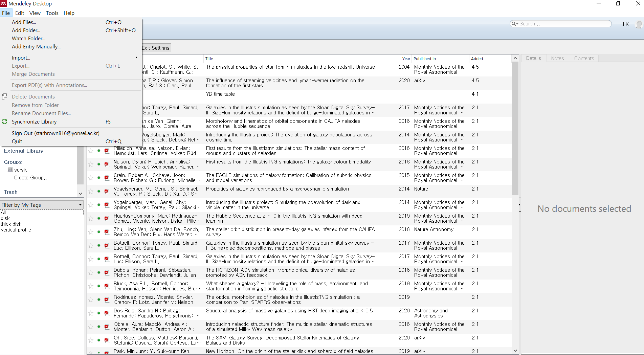
Task: Select the thick disk tag filter
Action: tap(11, 224)
